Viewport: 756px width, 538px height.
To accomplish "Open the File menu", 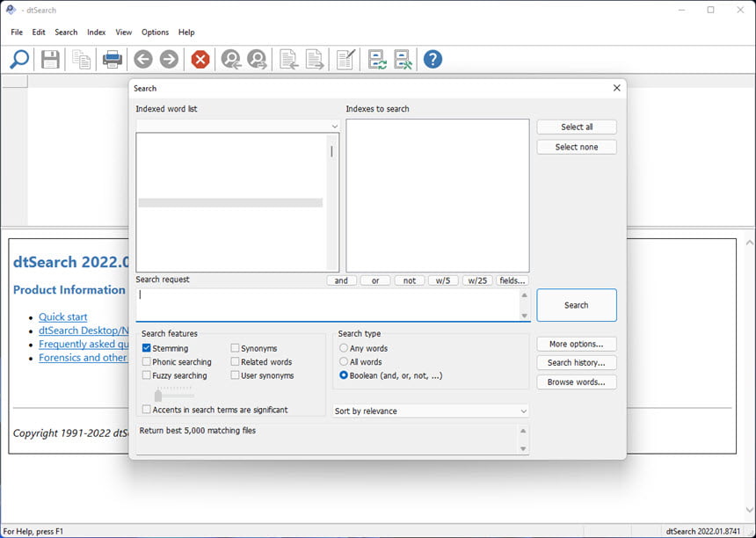I will point(17,33).
